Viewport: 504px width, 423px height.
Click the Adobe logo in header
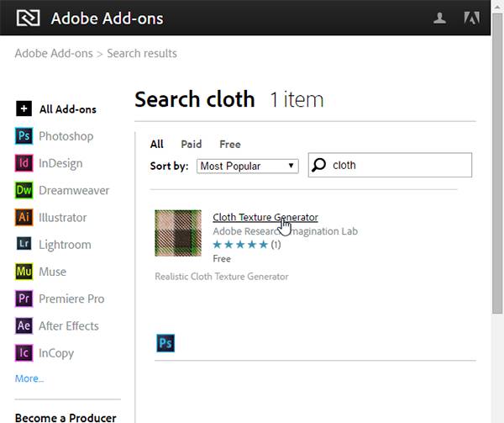coord(471,18)
